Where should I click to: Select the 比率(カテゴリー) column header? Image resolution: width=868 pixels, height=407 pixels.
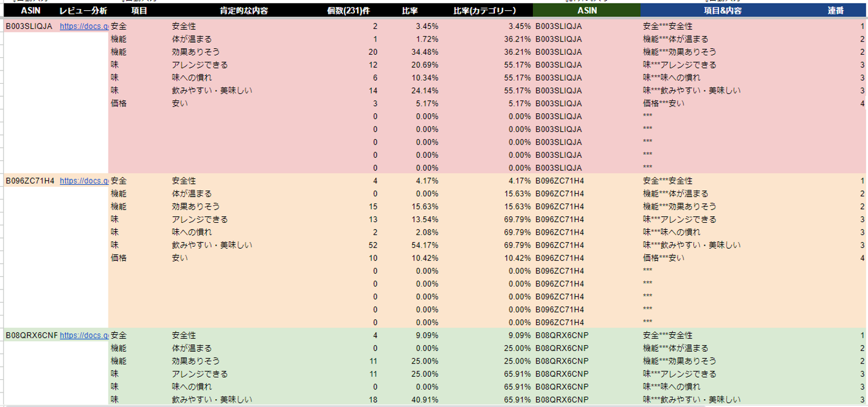[485, 11]
